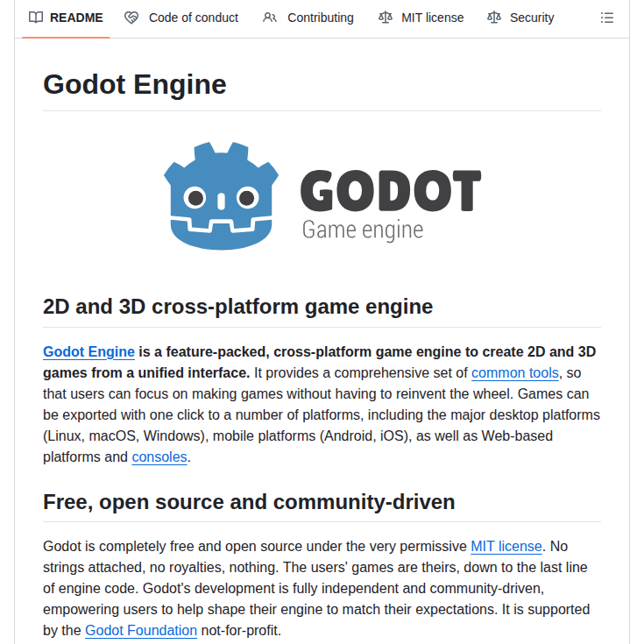Click the Godot Engine main heading

coord(135,85)
